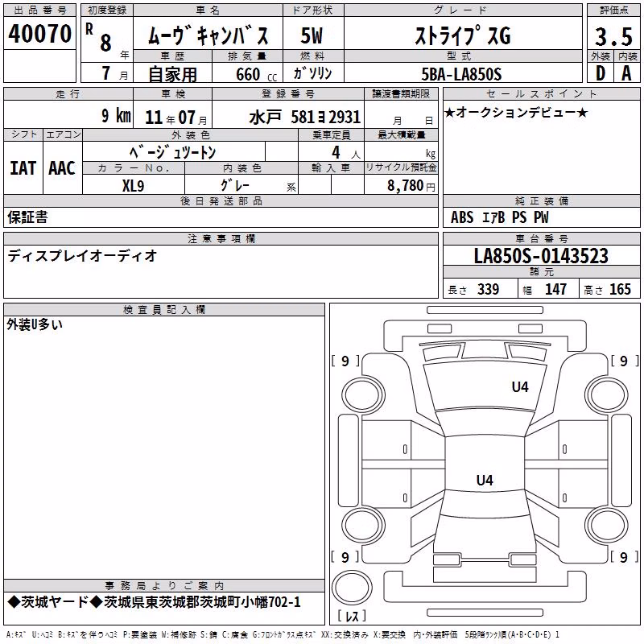Viewport: 644px width, 644px height.
Task: Click the 検査員記入欄 header
Action: 164,310
